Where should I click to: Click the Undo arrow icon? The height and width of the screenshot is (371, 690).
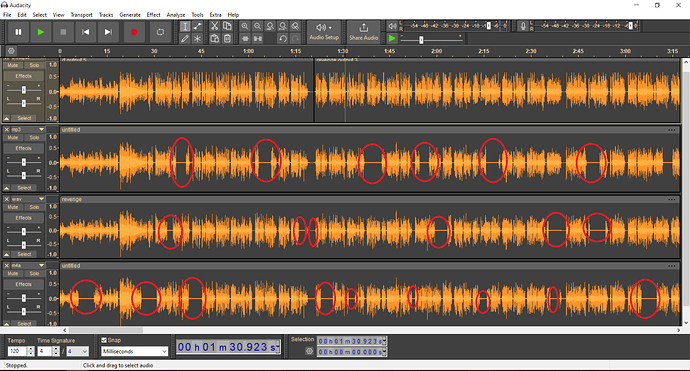tap(283, 39)
